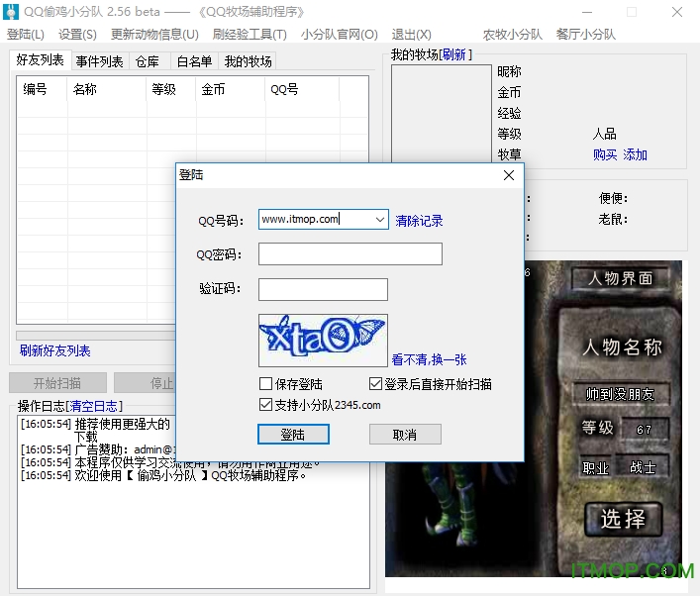The width and height of the screenshot is (700, 596).
Task: Open the 农牧小分队 menu entry
Action: pyautogui.click(x=513, y=35)
